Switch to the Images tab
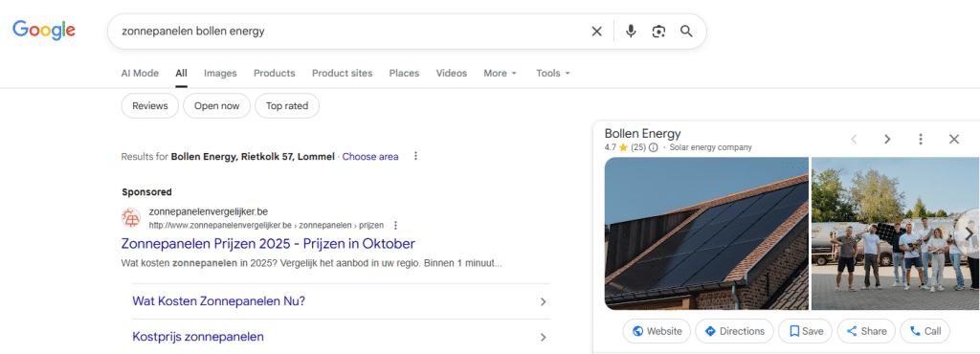 220,73
